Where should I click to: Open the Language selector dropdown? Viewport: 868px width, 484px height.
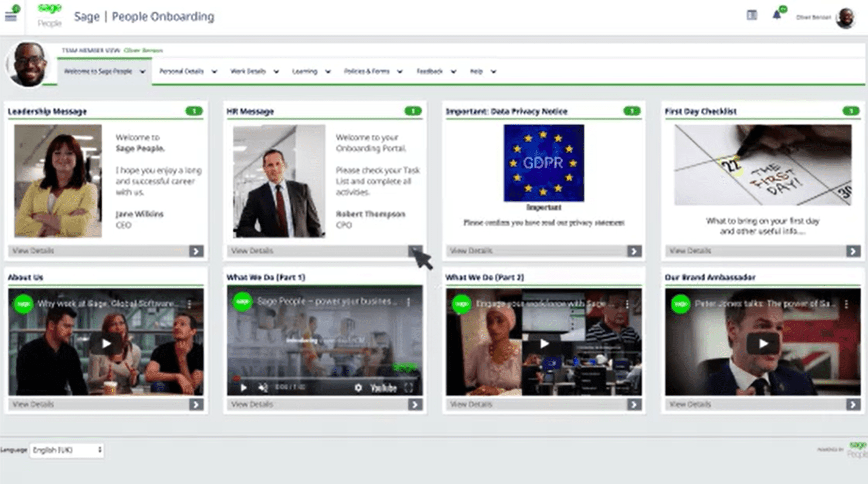[66, 451]
